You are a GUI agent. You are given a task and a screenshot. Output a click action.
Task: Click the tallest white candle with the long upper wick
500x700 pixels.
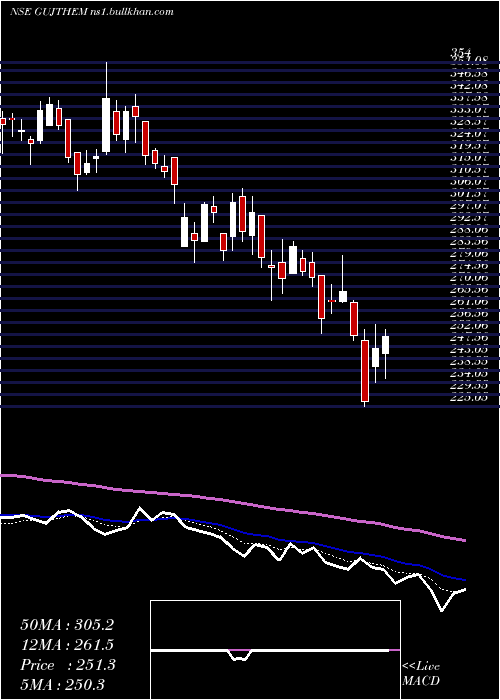[x=106, y=125]
